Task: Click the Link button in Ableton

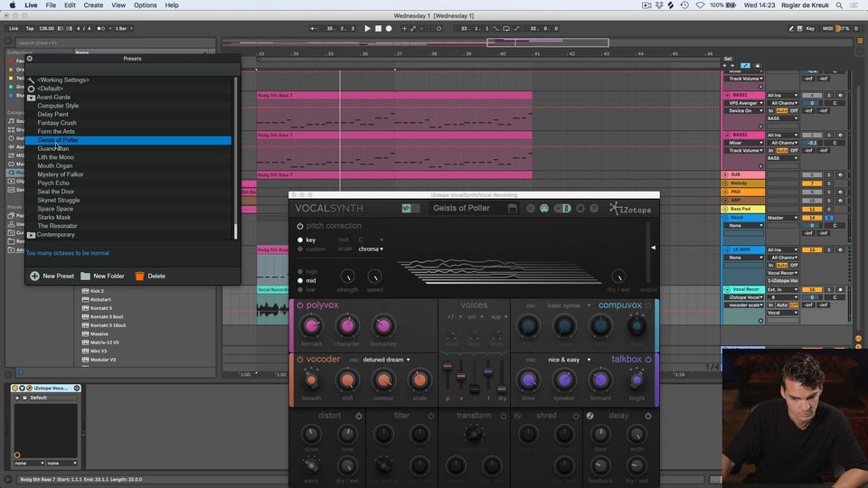Action: pyautogui.click(x=14, y=28)
